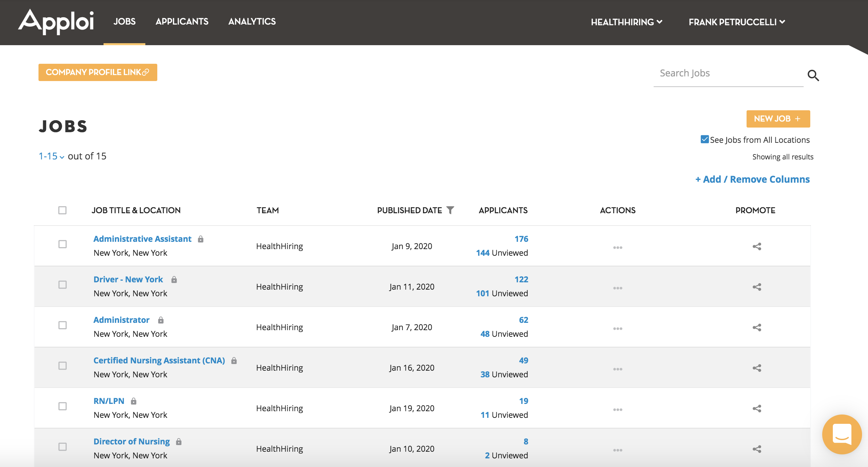This screenshot has height=467, width=868.
Task: Click the search magnifier icon
Action: pos(813,75)
